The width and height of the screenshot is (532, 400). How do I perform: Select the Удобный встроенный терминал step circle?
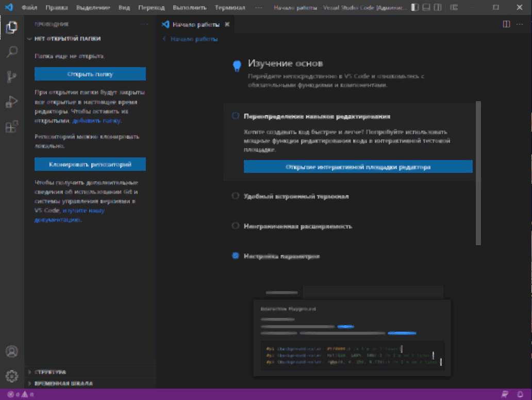236,196
